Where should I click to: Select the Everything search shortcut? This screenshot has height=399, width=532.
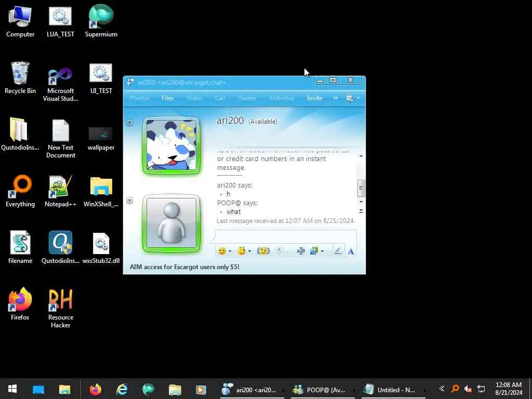pyautogui.click(x=20, y=191)
